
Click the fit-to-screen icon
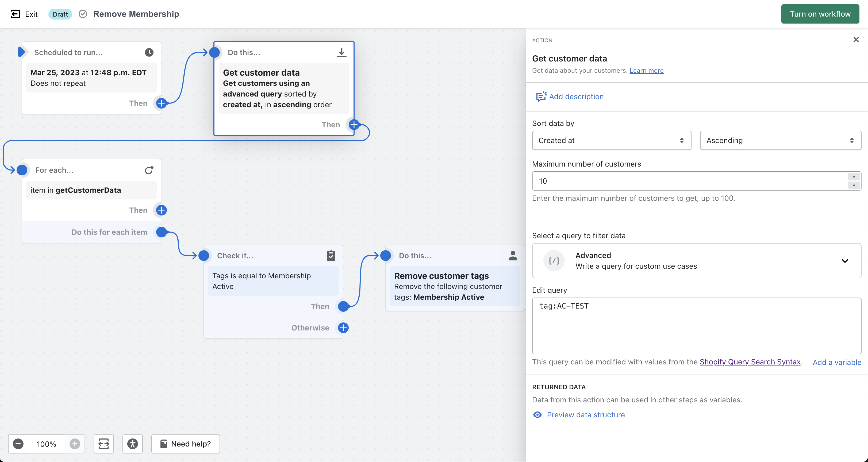click(x=103, y=444)
